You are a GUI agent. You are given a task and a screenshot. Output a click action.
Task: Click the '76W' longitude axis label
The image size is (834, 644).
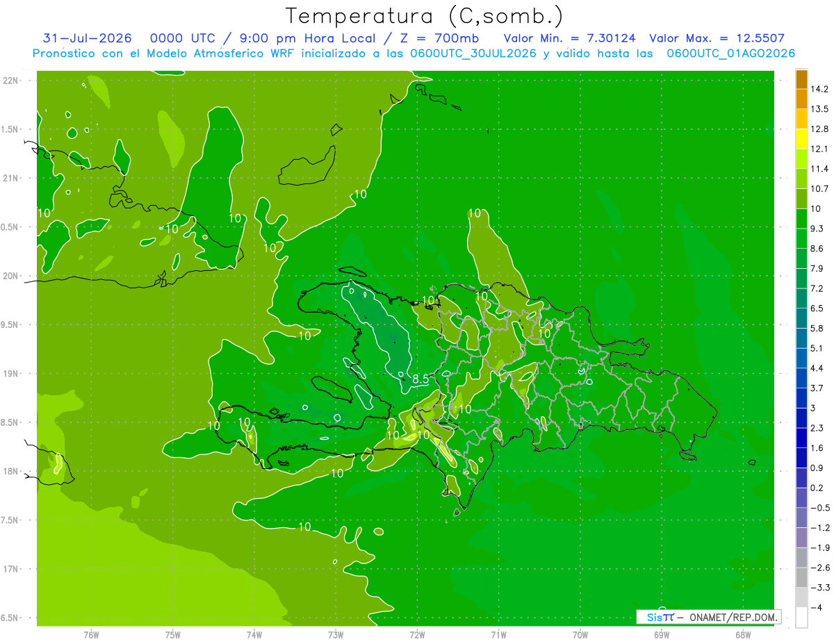(x=91, y=635)
